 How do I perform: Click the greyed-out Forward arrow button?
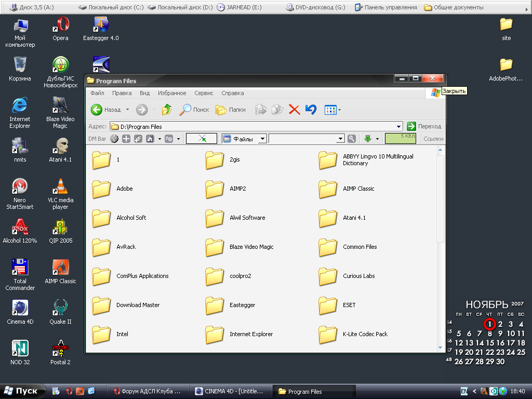[x=142, y=110]
